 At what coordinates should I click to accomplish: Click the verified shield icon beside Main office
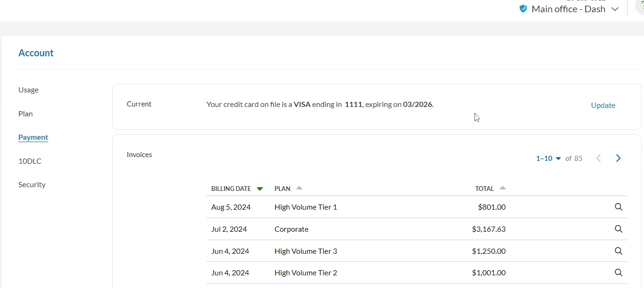tap(523, 9)
